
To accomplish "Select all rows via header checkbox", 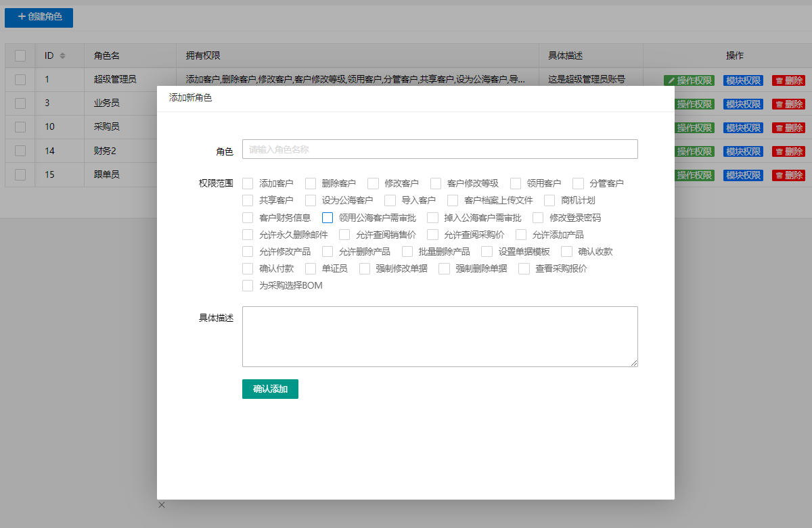I will (x=20, y=55).
